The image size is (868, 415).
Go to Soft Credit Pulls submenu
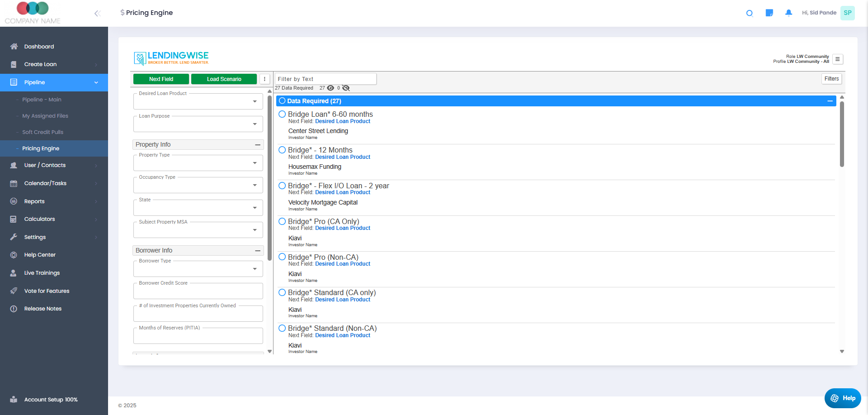42,132
